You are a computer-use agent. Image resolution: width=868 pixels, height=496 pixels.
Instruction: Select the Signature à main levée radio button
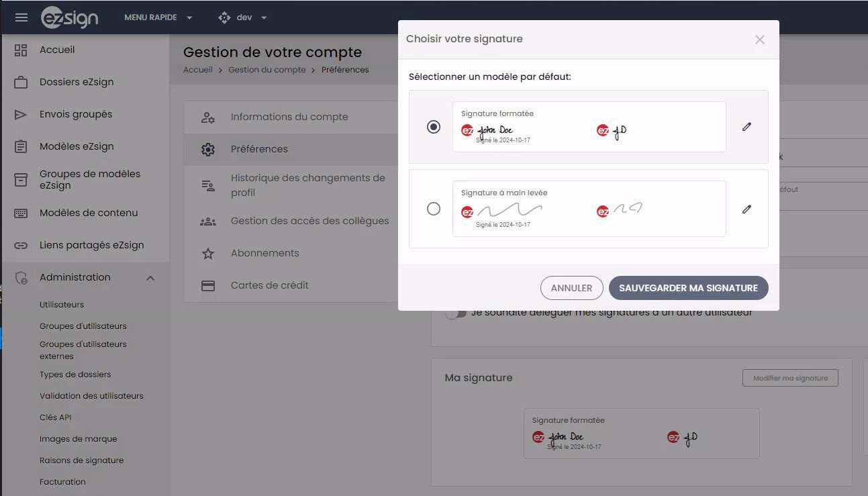coord(434,209)
